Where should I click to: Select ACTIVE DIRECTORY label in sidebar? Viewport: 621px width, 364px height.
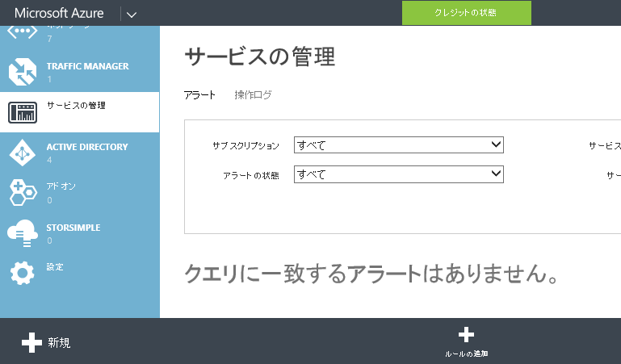(x=87, y=147)
